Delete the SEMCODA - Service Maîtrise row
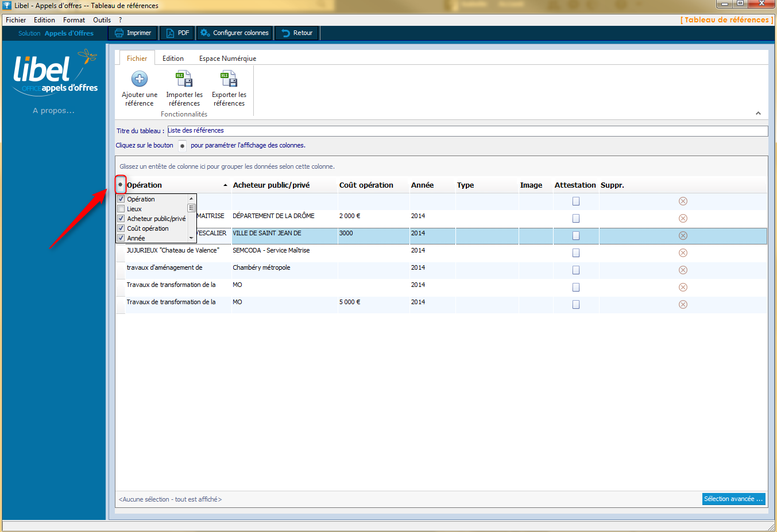Screen dimensions: 777x532 coord(683,253)
